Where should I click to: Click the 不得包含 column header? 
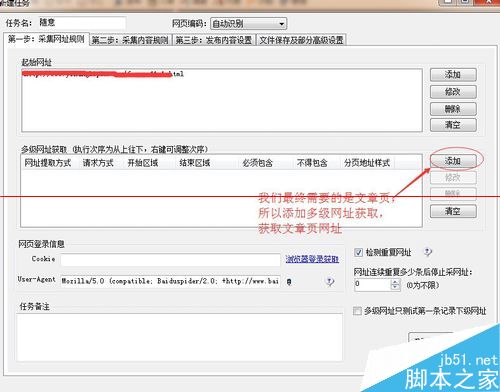(315, 163)
